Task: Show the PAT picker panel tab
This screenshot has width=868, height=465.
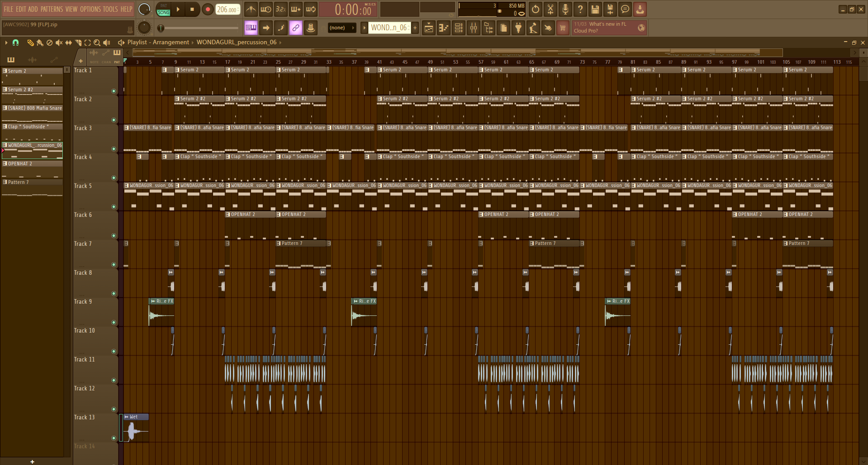Action: 117,56
